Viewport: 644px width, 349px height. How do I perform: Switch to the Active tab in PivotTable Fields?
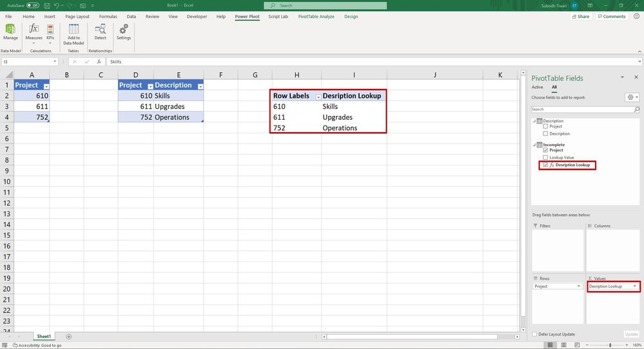[x=537, y=87]
